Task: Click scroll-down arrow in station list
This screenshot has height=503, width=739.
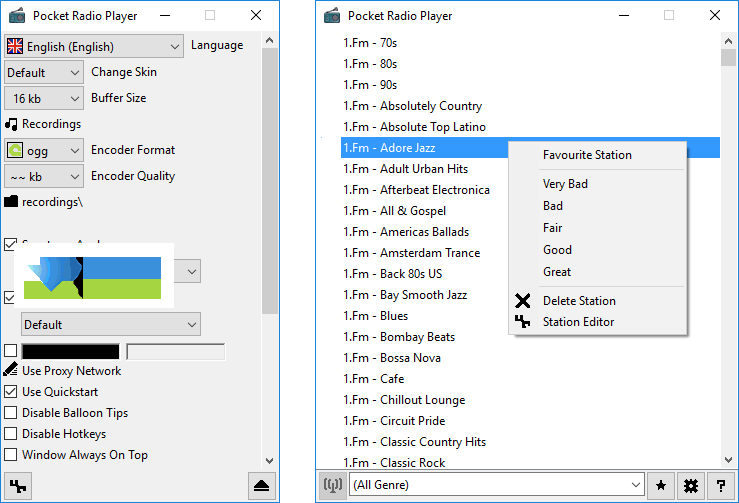Action: coord(728,459)
